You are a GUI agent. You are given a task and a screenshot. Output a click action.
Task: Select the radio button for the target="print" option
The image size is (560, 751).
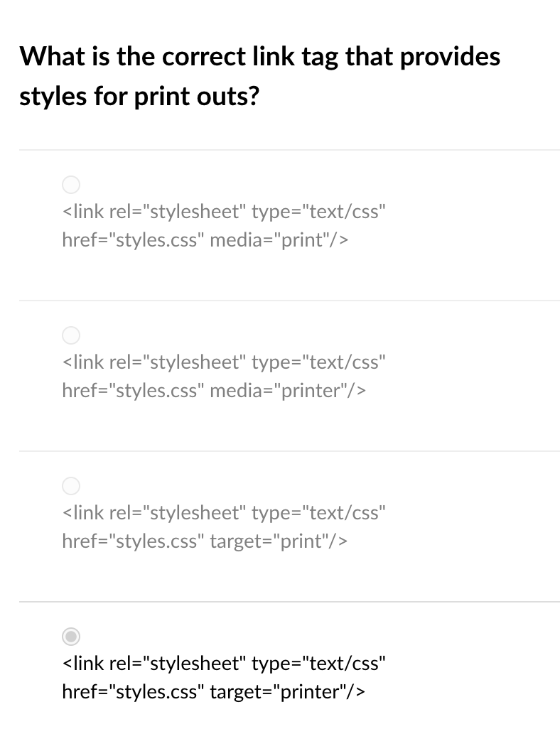(x=71, y=486)
